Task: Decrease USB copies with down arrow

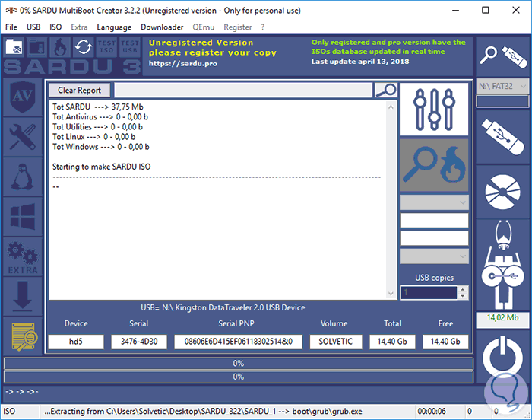Action: (462, 296)
